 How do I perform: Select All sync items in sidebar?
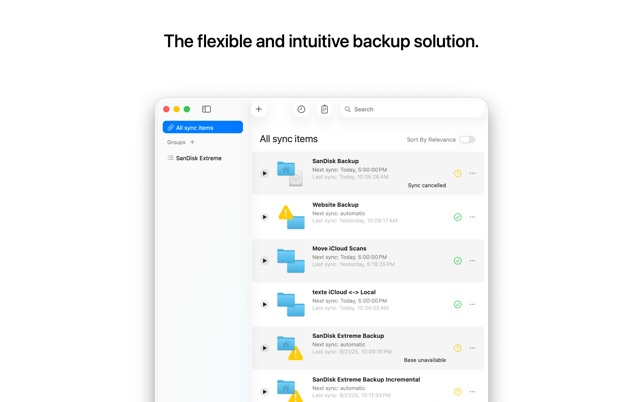pos(203,128)
